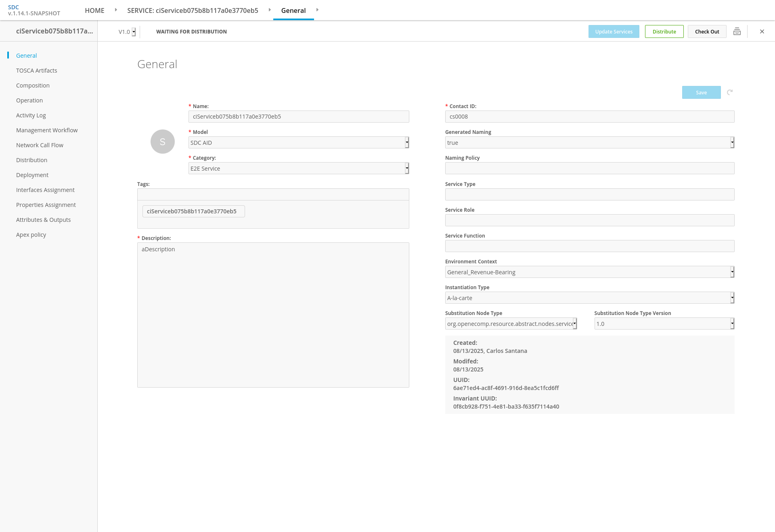The height and width of the screenshot is (532, 775).
Task: Open the Category dropdown E2E Service
Action: click(x=299, y=168)
